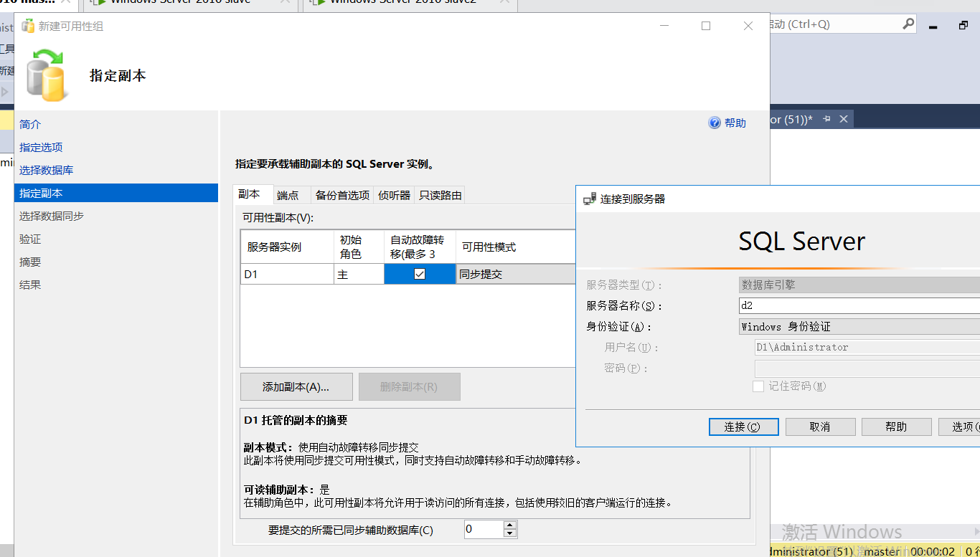This screenshot has height=557, width=980.
Task: Click 00:00:02 elapsed time in status bar
Action: (x=933, y=551)
